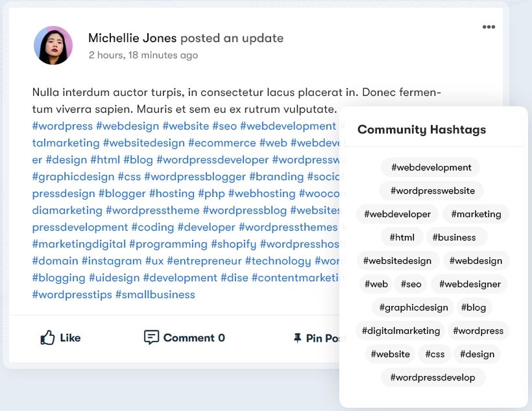532x411 pixels.
Task: Open the #wordpress hashtag link in the post
Action: click(x=58, y=126)
